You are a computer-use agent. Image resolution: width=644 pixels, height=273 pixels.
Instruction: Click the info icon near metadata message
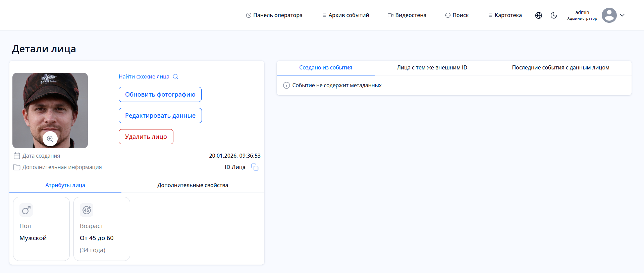(286, 86)
